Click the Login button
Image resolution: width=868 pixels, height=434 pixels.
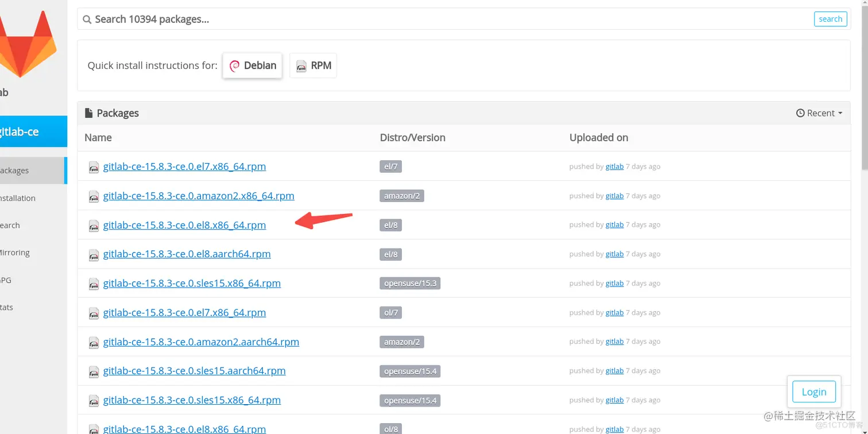coord(813,392)
